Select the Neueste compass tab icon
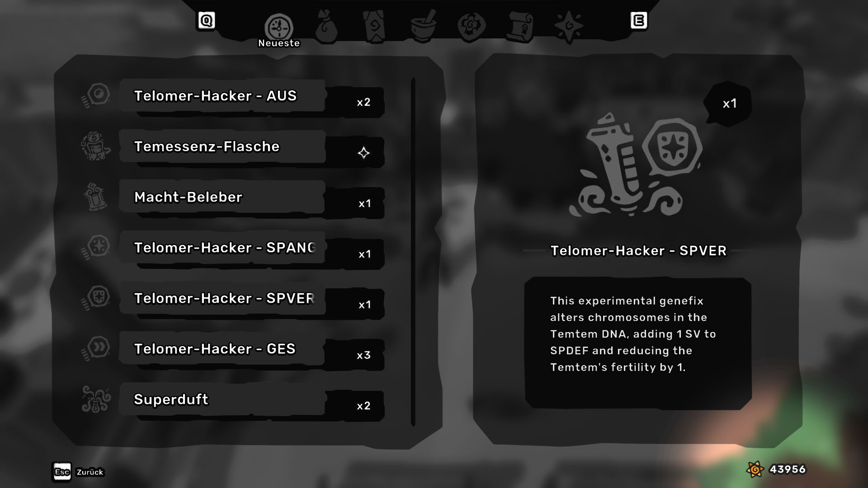 [279, 27]
